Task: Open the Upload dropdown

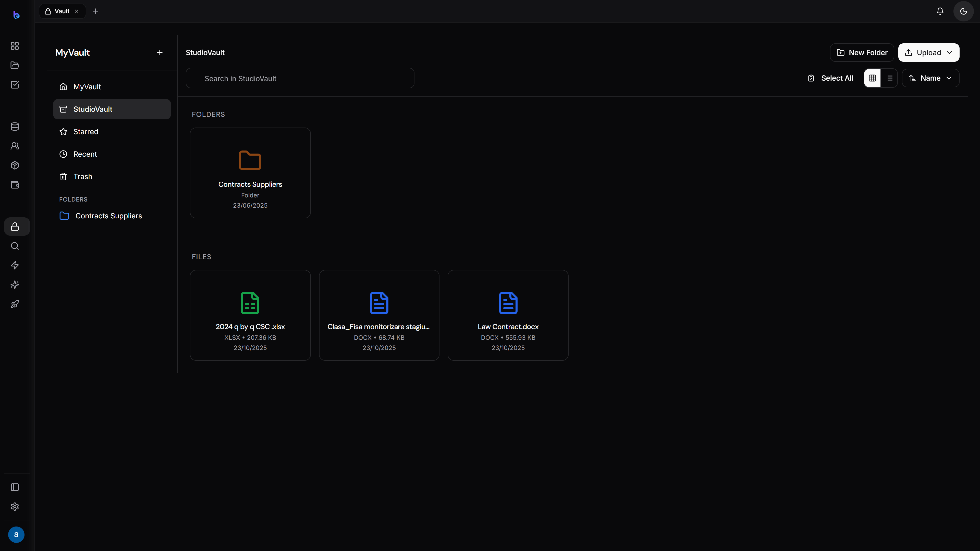Action: 929,53
